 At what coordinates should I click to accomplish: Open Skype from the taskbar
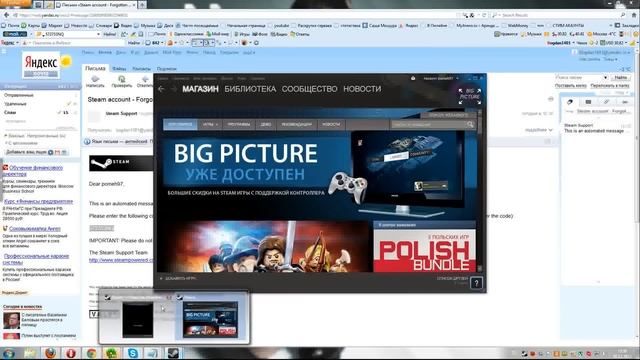(132, 353)
